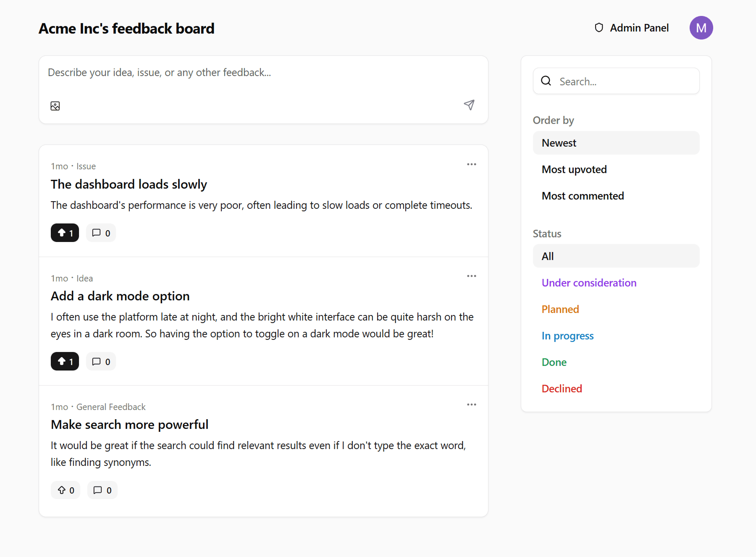Click the attach image icon
The height and width of the screenshot is (557, 756).
[55, 106]
